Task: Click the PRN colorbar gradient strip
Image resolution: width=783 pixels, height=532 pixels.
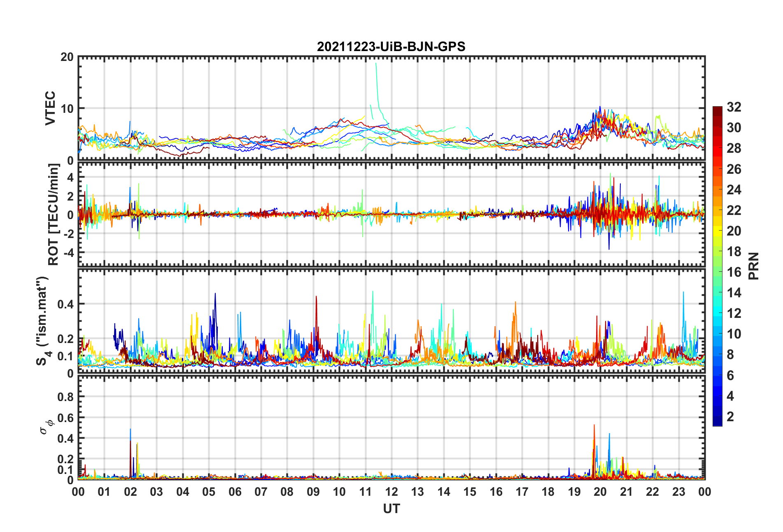Action: coord(718,266)
